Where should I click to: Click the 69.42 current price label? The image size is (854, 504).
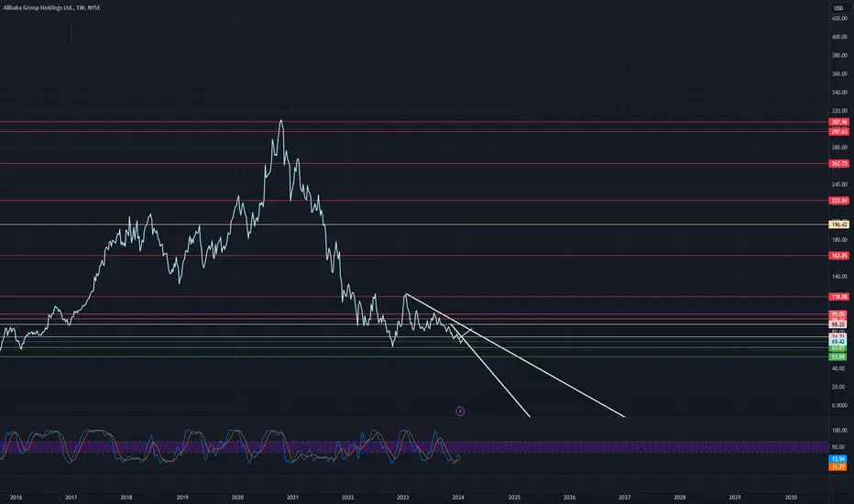coord(838,342)
